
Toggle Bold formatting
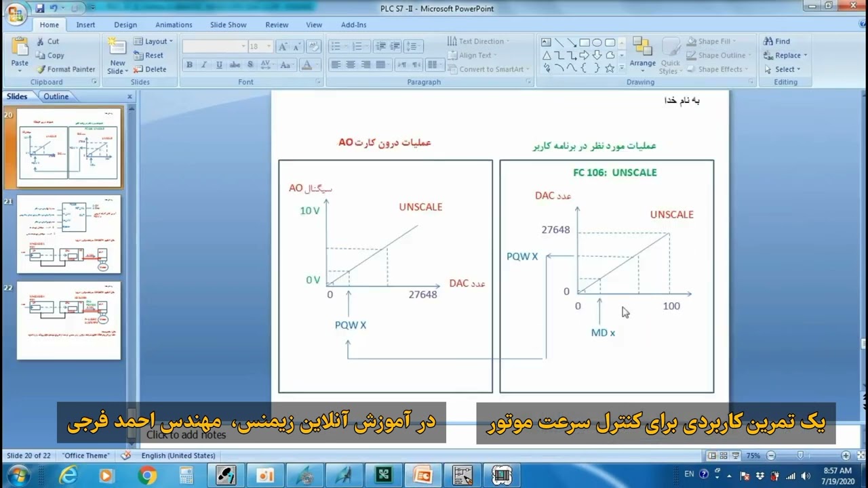pos(189,65)
